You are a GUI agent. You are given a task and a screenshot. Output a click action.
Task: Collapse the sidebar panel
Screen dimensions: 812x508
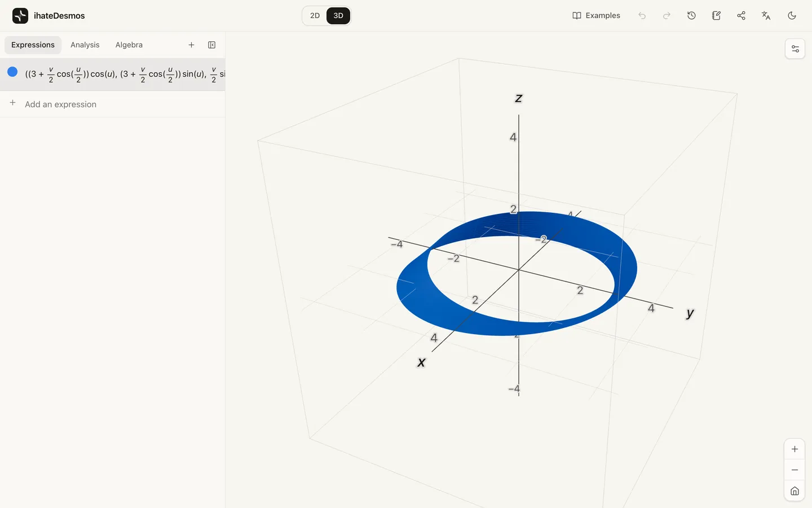click(212, 45)
